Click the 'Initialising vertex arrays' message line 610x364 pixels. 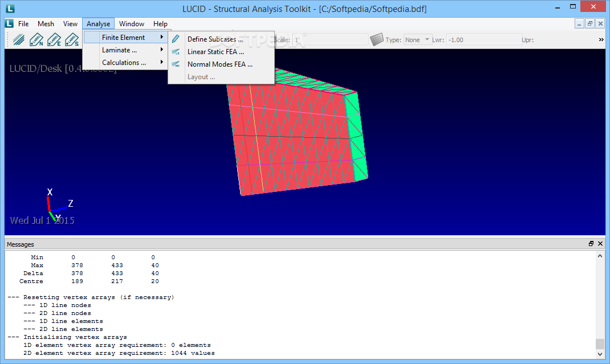[x=67, y=337]
